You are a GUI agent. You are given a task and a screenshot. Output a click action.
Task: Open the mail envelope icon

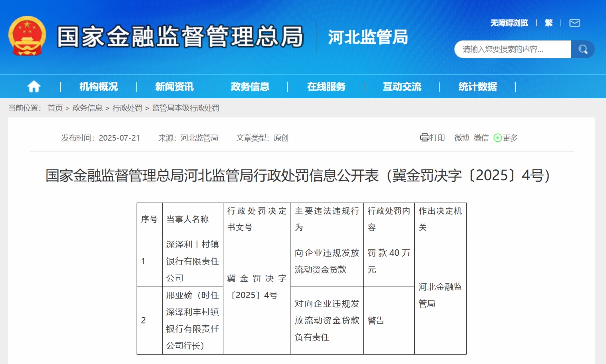[575, 23]
